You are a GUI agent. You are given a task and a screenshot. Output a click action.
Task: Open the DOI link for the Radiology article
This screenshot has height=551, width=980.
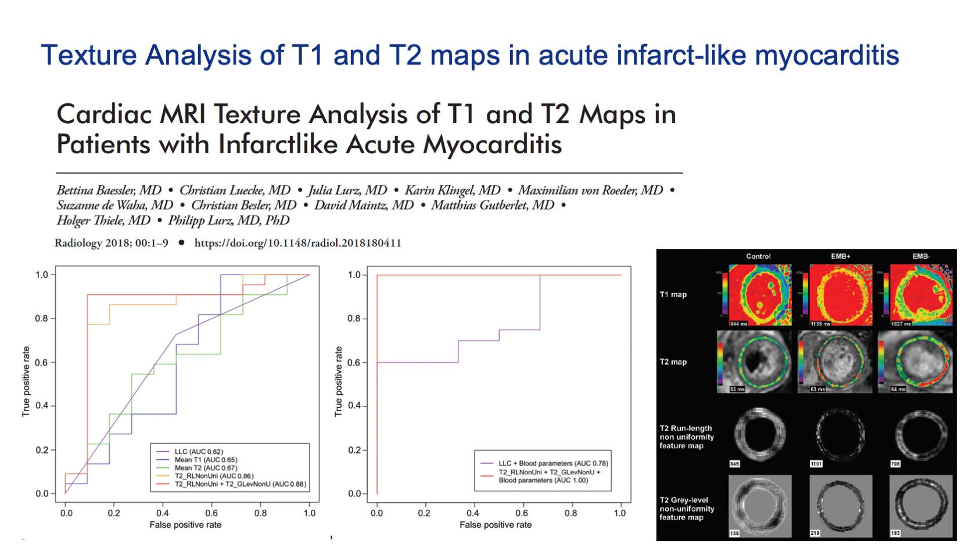click(x=297, y=243)
